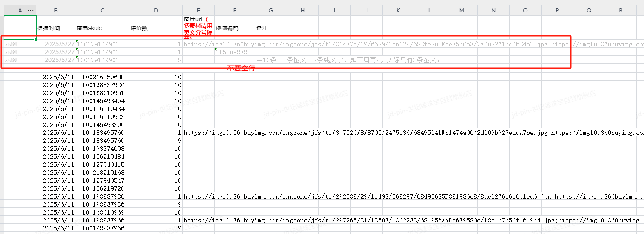Select the 视频编码 header cell

pyautogui.click(x=234, y=28)
